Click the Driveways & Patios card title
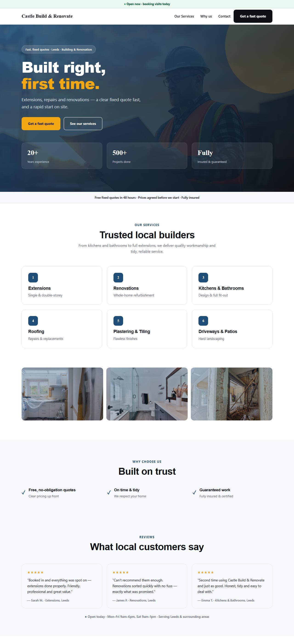 pyautogui.click(x=218, y=331)
